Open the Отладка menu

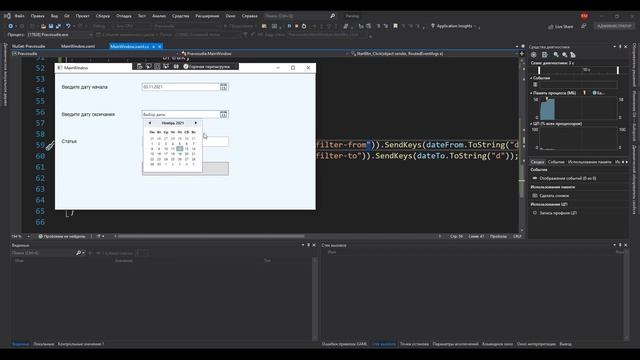124,16
